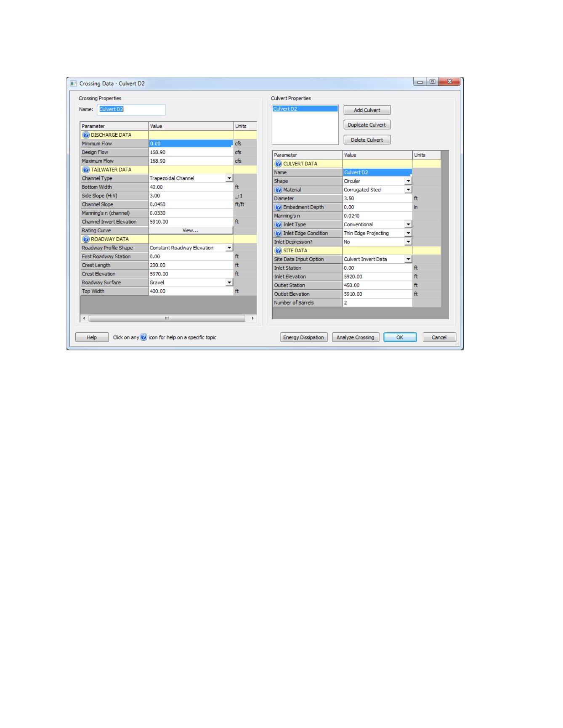Expand the Inlet Depression dropdown
Screen dimensions: 563x728
[x=408, y=242]
